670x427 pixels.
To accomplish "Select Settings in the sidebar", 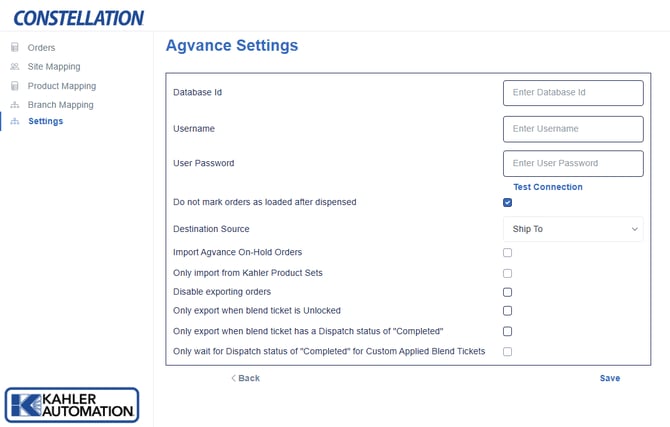I will coord(45,121).
